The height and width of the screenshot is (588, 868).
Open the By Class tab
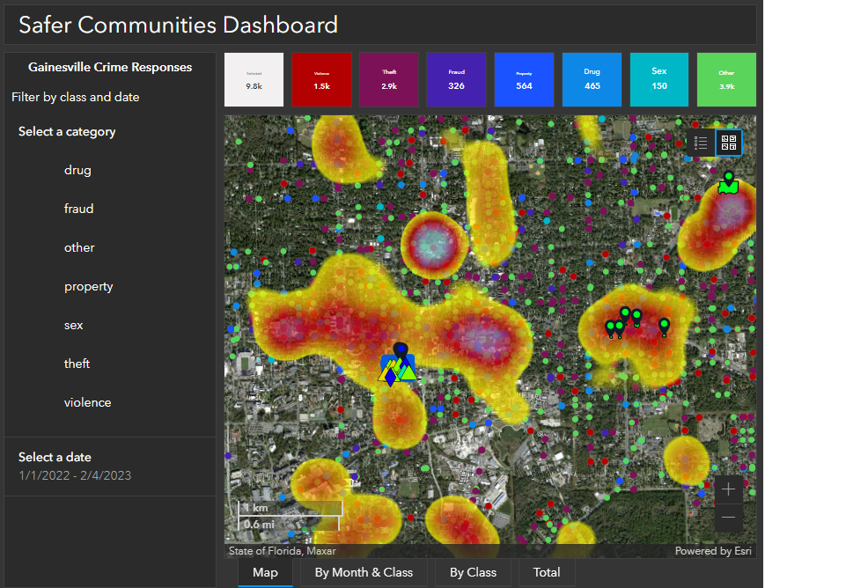pos(473,572)
